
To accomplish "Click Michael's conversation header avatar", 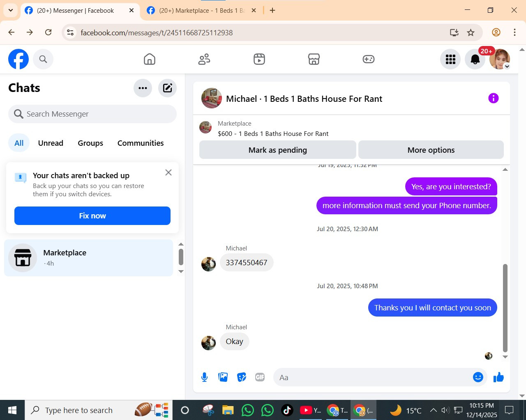I will pos(212,98).
